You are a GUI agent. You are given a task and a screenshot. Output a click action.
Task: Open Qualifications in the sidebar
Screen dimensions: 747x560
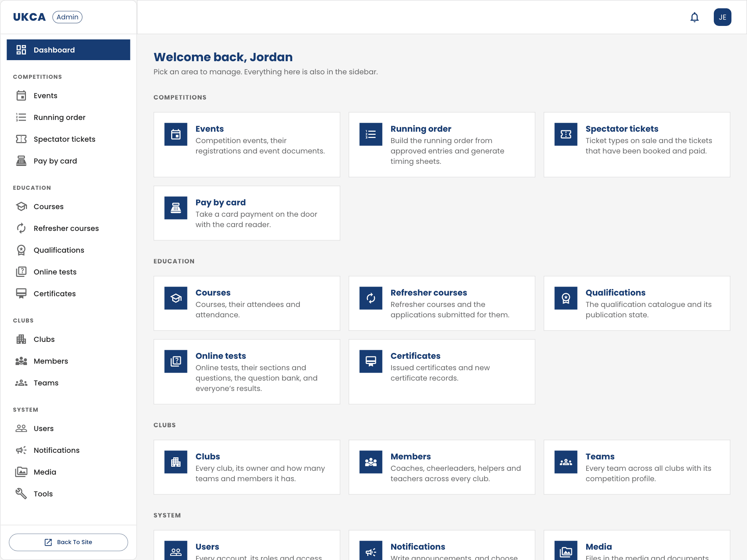click(68, 250)
